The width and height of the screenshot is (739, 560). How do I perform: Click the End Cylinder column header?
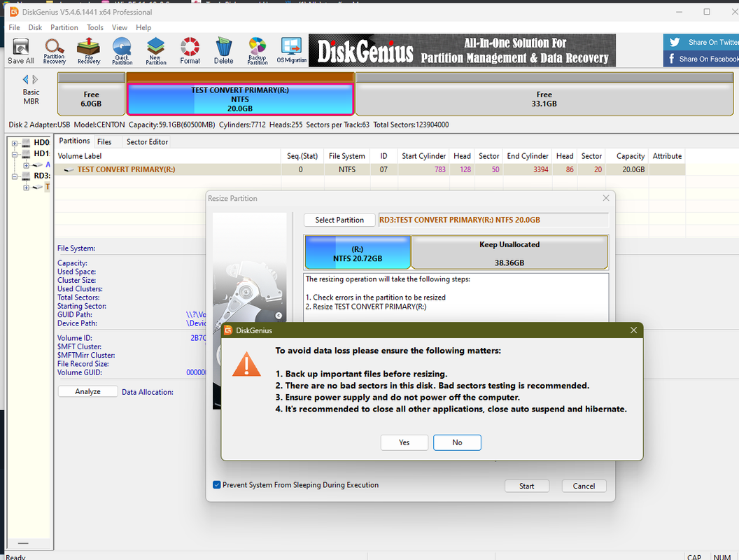click(x=528, y=156)
